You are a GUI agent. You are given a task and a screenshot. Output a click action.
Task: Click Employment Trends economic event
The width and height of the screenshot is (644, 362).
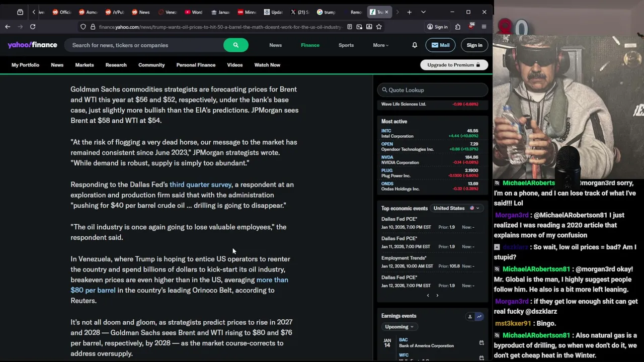[404, 258]
